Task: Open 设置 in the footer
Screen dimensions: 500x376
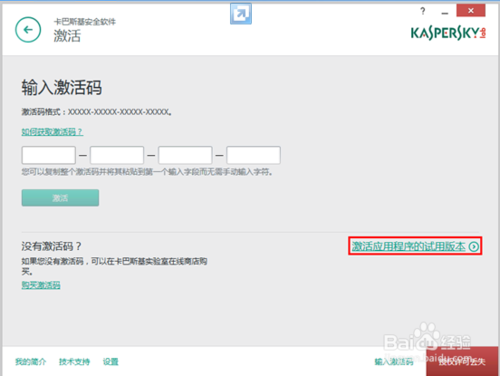Action: (111, 362)
